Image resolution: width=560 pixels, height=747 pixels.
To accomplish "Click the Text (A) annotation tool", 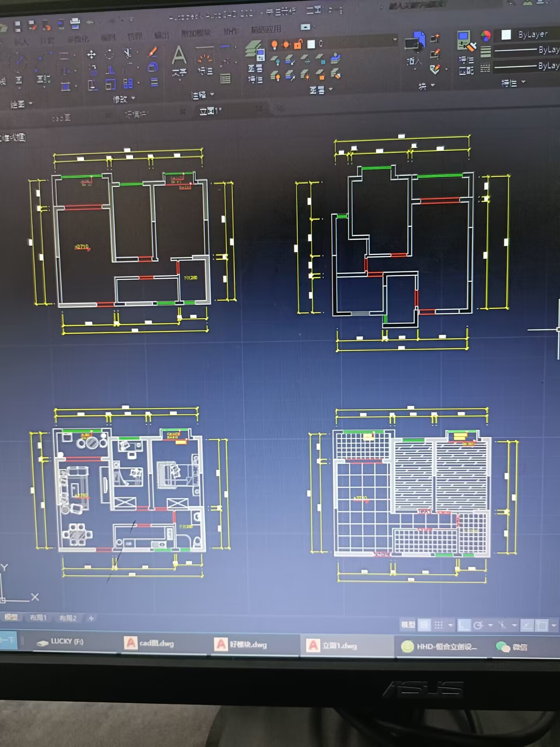I will pyautogui.click(x=179, y=56).
